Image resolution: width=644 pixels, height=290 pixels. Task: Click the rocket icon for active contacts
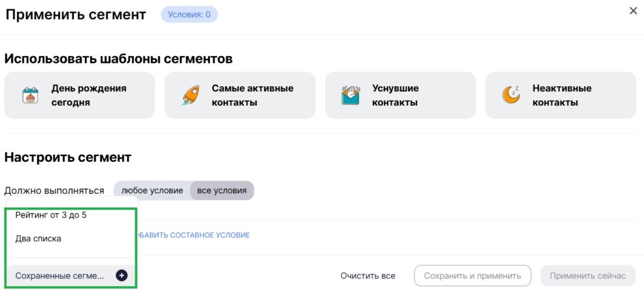(x=191, y=95)
